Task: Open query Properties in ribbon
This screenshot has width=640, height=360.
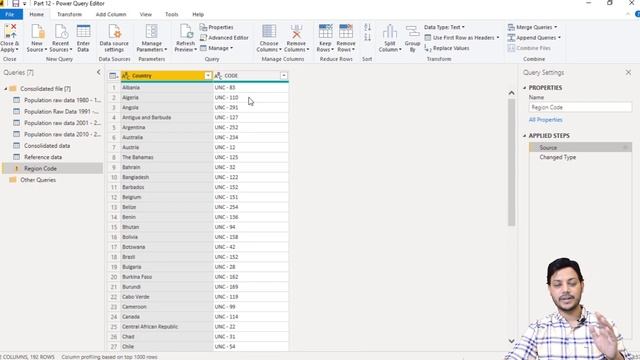Action: click(x=216, y=27)
